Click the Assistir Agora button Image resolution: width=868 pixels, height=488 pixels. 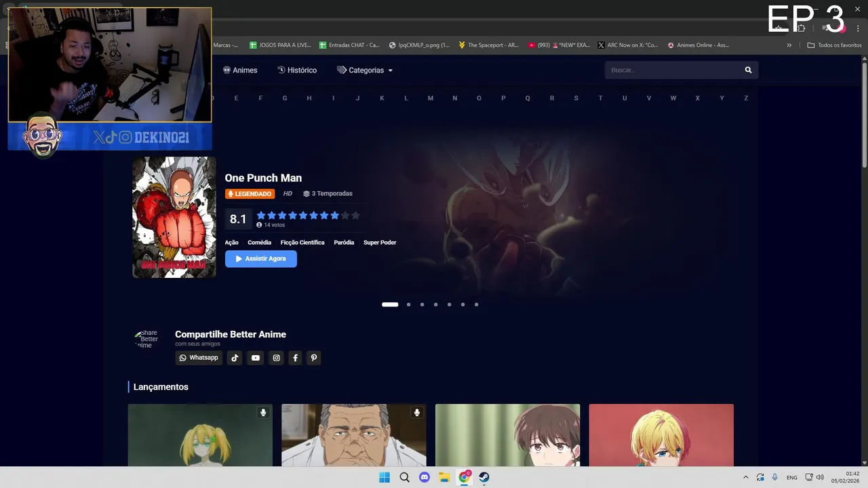pyautogui.click(x=261, y=259)
